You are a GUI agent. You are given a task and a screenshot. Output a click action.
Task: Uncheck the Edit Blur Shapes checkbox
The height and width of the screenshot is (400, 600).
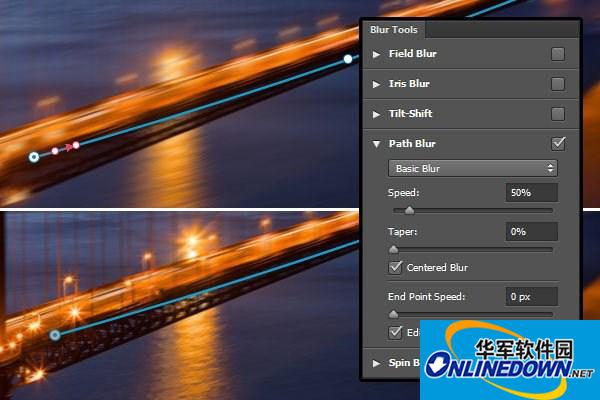tap(395, 332)
